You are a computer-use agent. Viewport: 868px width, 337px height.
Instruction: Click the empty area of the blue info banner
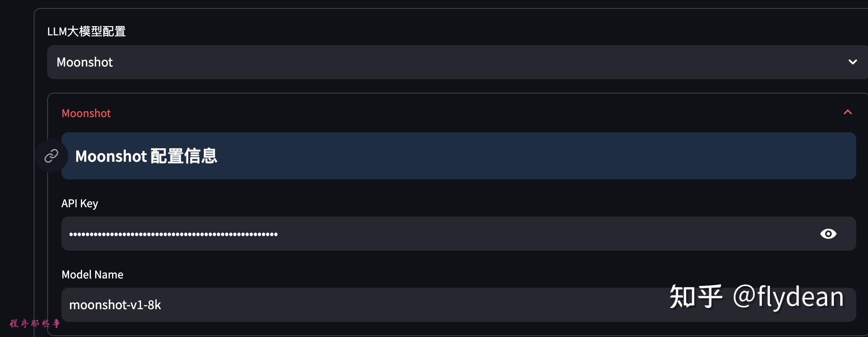coord(505,156)
